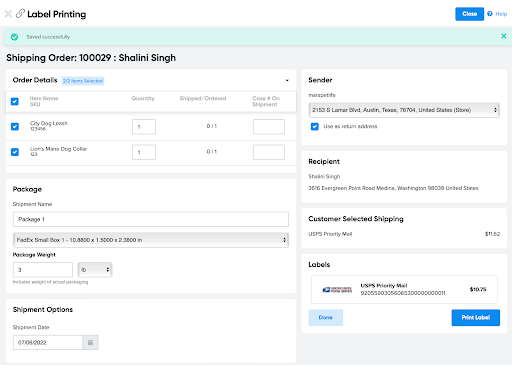The height and width of the screenshot is (366, 512).
Task: Open the weight unit lb dropdown
Action: coord(95,270)
